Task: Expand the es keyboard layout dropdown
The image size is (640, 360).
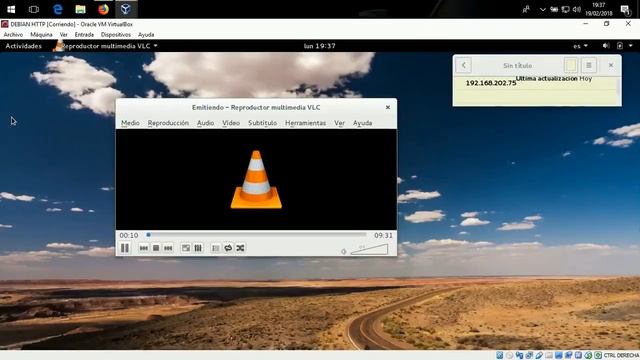Action: (580, 46)
